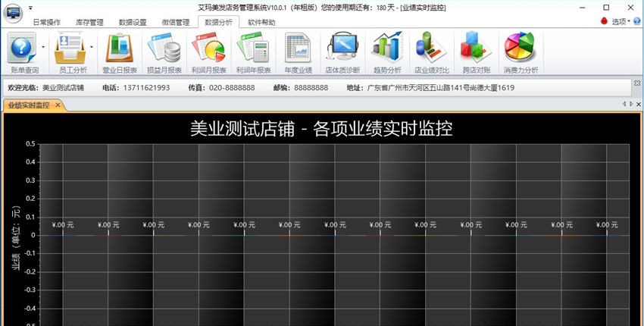Launch the 店体质诊断 store diagnosis tool
This screenshot has height=326, width=644.
point(342,53)
